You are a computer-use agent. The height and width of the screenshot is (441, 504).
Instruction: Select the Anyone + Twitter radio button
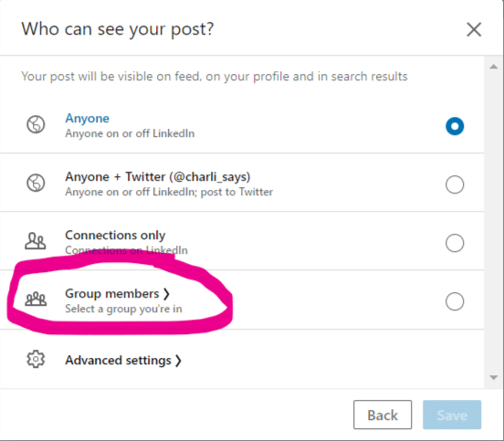point(455,184)
